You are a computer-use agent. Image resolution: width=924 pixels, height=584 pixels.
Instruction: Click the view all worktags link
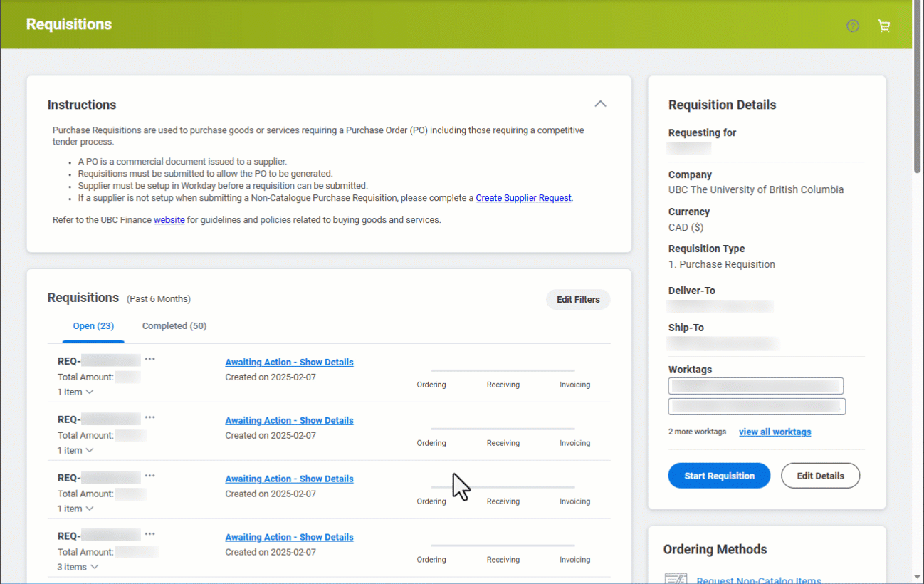[x=775, y=432]
